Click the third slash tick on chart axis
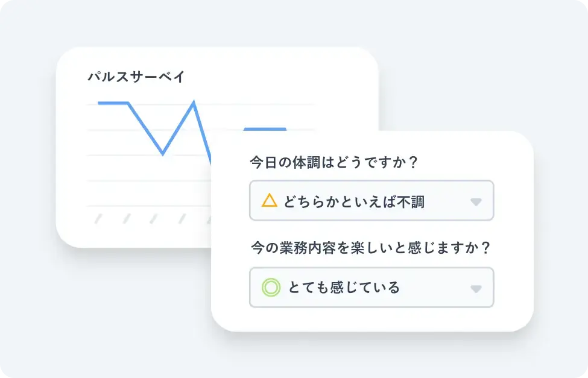The image size is (588, 378). (x=154, y=219)
